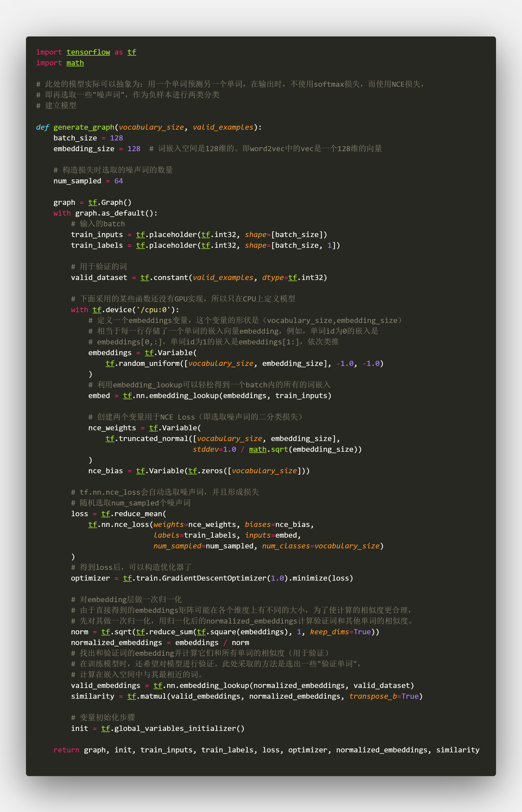The height and width of the screenshot is (812, 522).
Task: Click the comment '# 构造损失时选取的噪声词的数量'
Action: click(x=113, y=170)
